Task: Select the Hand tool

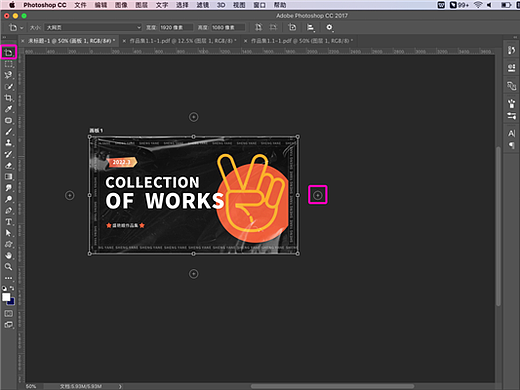Action: coord(9,256)
